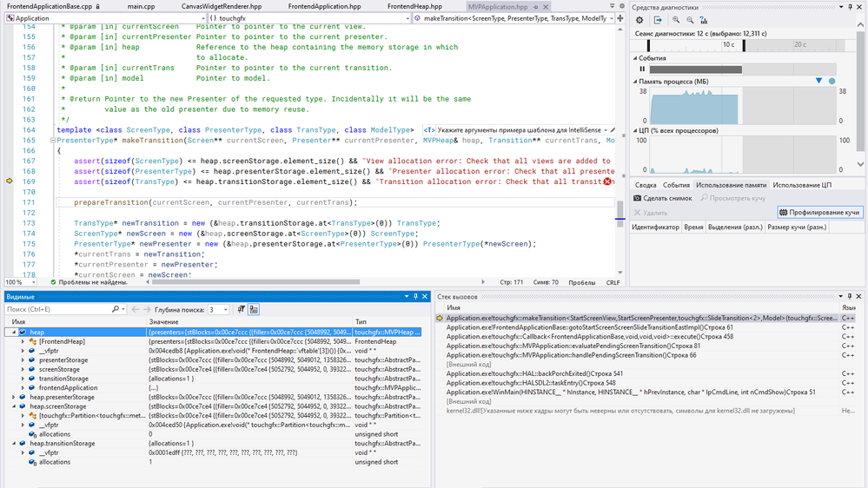Click the blue triangle memory marker legend
The image size is (868, 488).
pos(818,82)
